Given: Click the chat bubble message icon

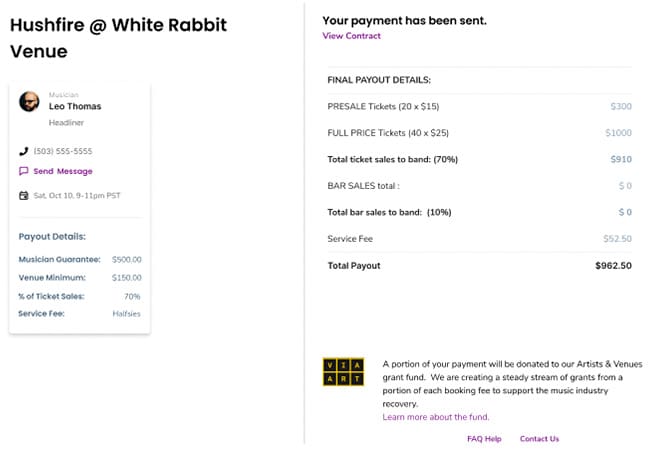Looking at the screenshot, I should [24, 171].
